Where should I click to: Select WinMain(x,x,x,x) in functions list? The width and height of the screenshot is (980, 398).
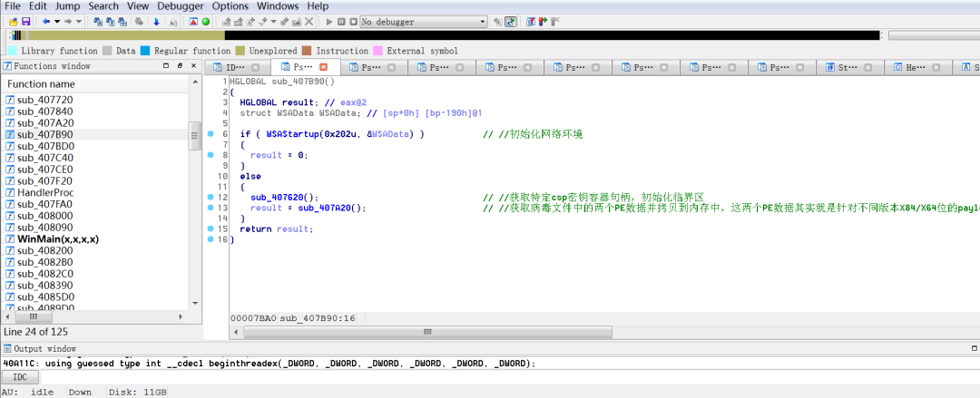(58, 238)
